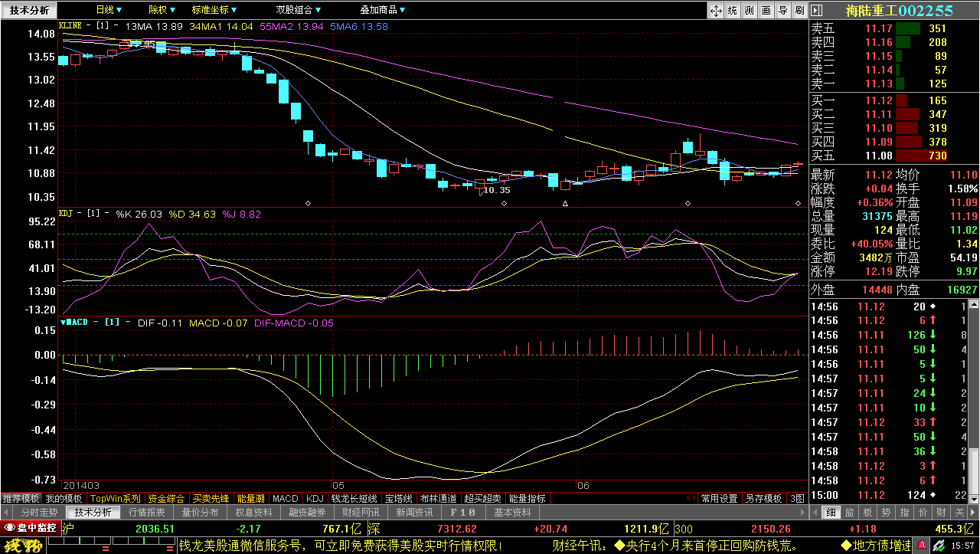Select the TopWin系列 template
The image size is (980, 554).
(116, 498)
